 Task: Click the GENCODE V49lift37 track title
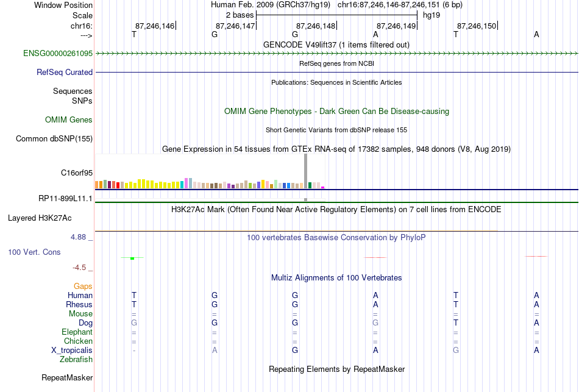336,45
